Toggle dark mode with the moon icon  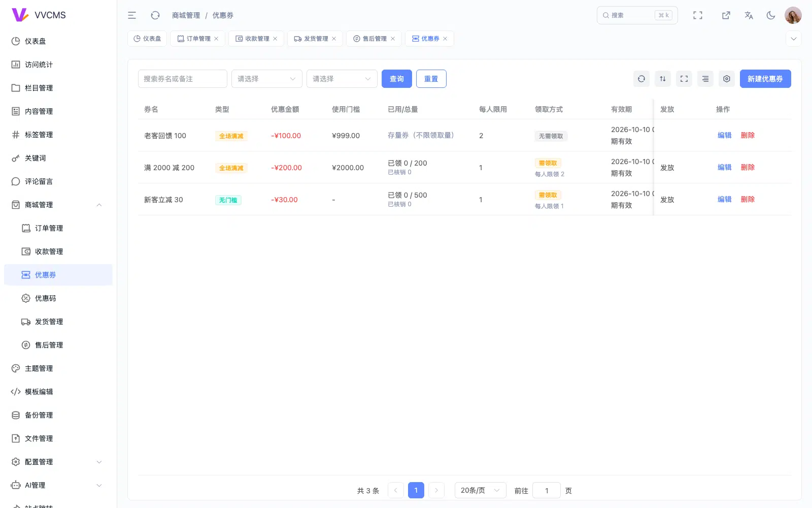[771, 15]
